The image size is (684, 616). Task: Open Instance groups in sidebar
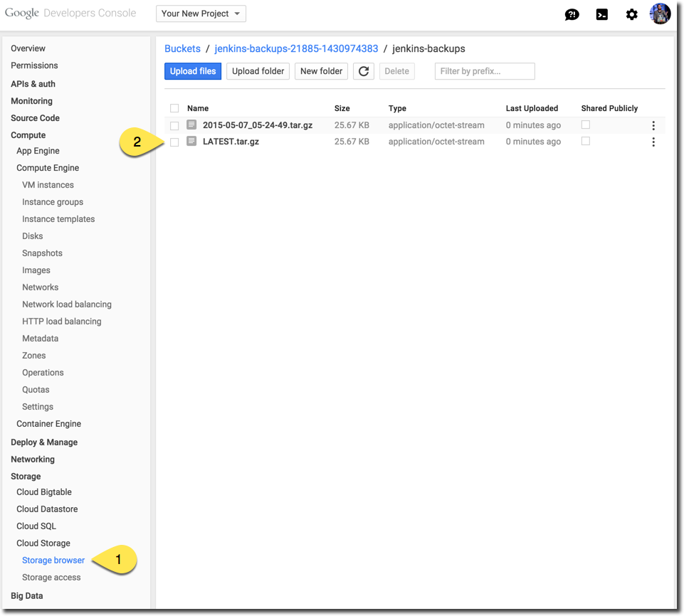tap(53, 202)
